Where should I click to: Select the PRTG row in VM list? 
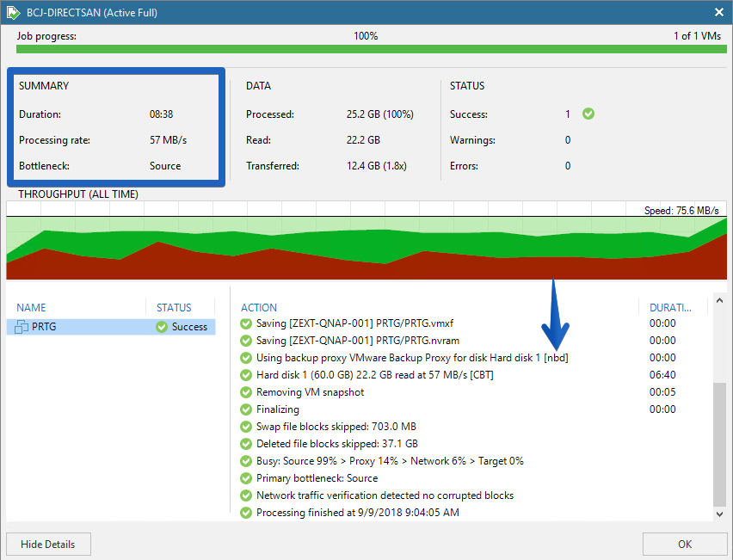(x=111, y=327)
